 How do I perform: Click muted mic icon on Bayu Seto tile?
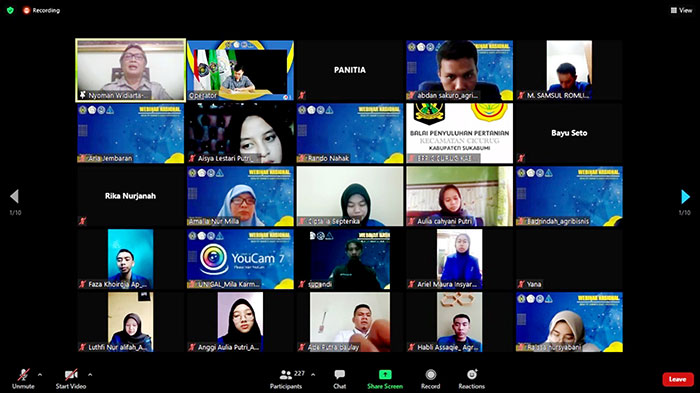click(521, 158)
